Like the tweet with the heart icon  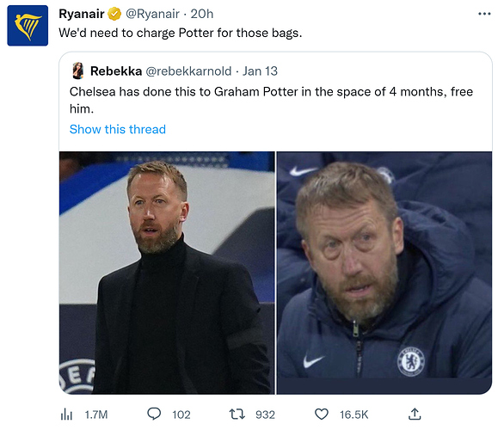click(321, 415)
